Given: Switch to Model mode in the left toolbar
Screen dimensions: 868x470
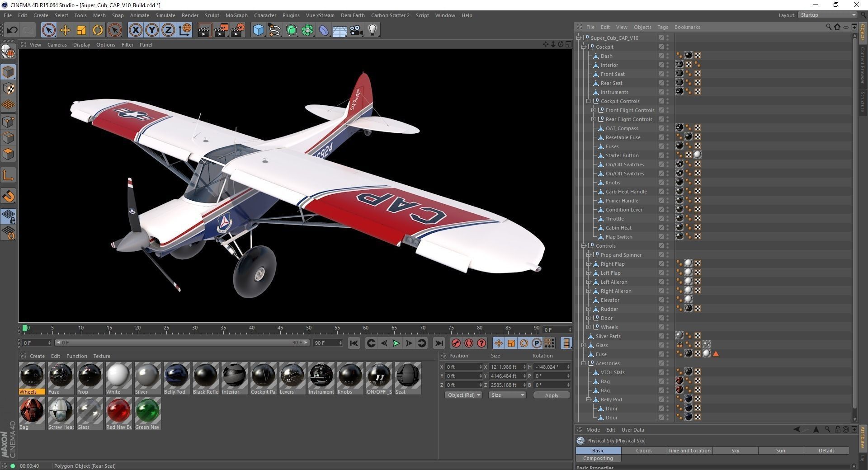Looking at the screenshot, I should pos(8,72).
